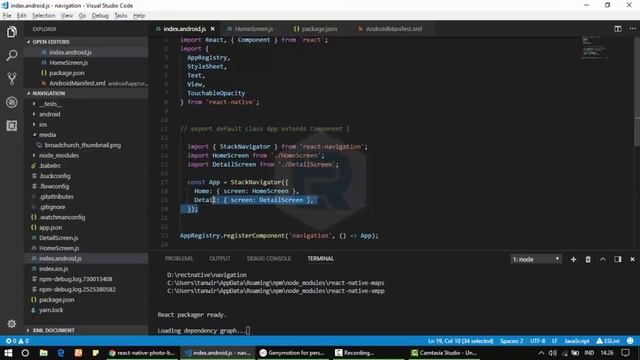This screenshot has width=640, height=360.
Task: Show the Output panel tab
Action: click(220, 259)
